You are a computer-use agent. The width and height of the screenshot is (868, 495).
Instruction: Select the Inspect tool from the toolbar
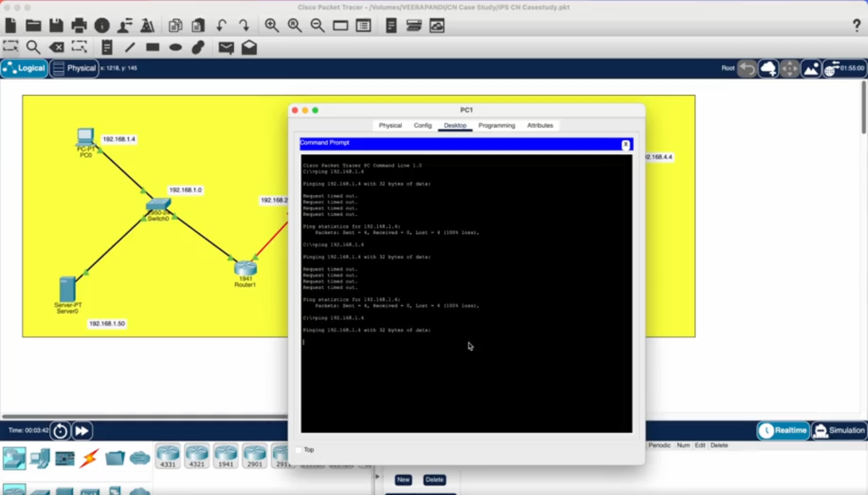[31, 47]
